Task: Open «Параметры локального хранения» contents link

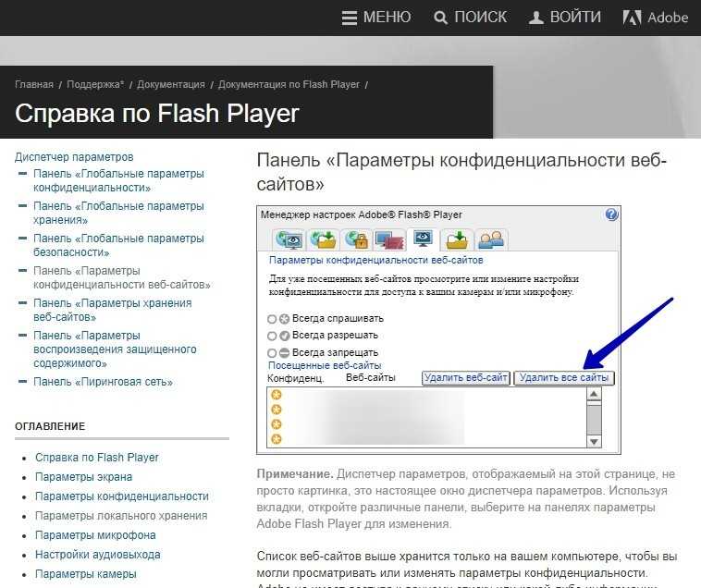Action: pos(121,516)
